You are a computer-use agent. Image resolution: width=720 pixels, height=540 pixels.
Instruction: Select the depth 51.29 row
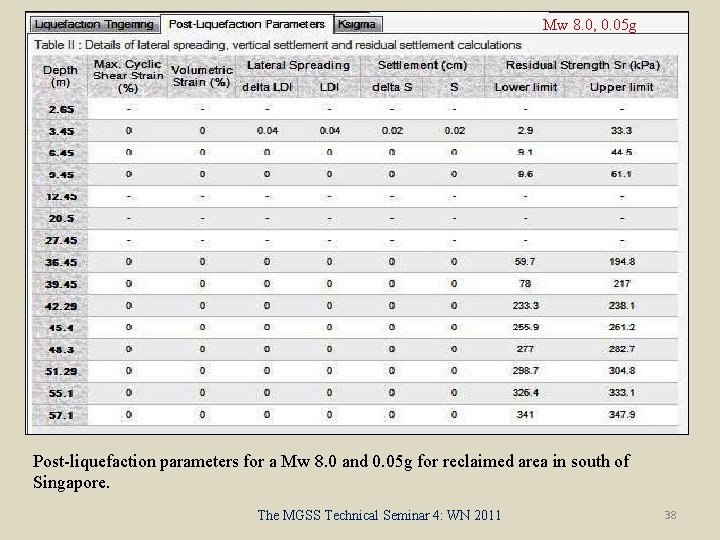(355, 371)
